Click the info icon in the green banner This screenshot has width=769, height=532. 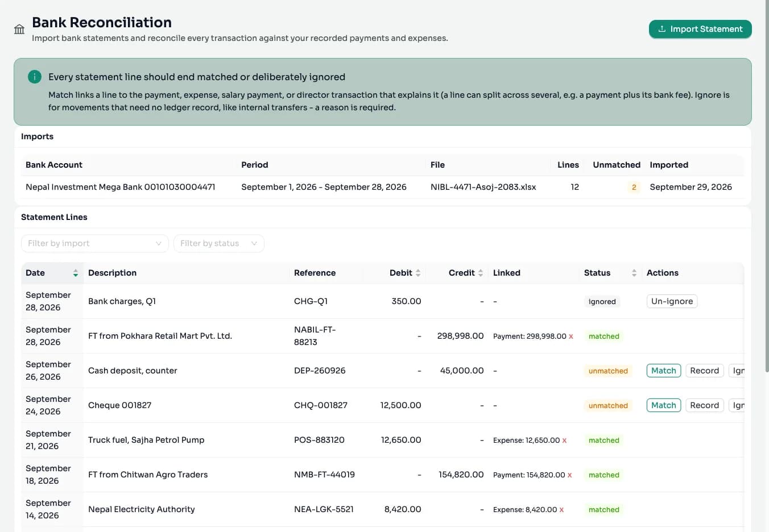tap(35, 77)
